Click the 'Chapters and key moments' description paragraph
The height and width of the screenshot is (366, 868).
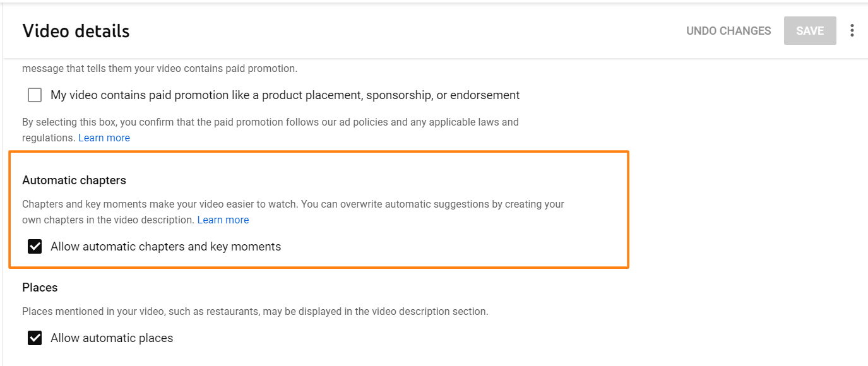[x=293, y=212]
